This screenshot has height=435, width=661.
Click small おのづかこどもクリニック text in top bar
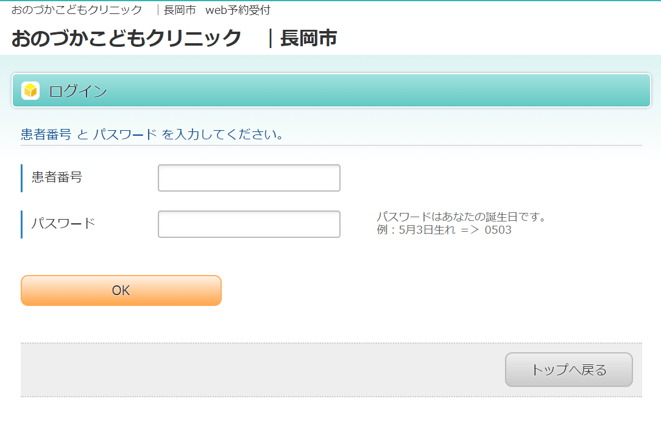click(77, 10)
